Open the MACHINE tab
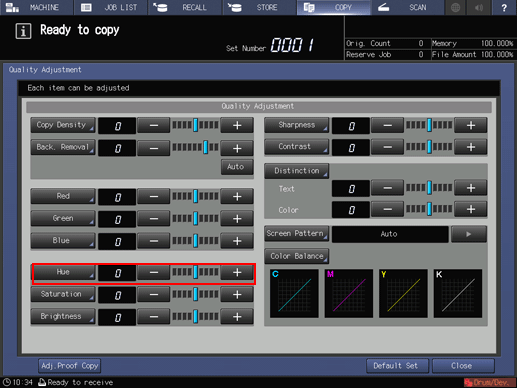This screenshot has height=388, width=517. [37, 7]
